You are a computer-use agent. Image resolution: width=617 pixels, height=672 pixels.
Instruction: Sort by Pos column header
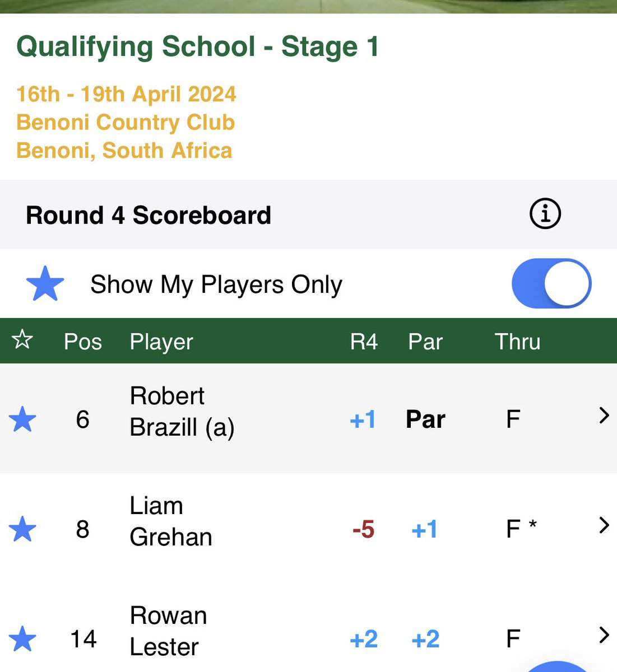[83, 342]
